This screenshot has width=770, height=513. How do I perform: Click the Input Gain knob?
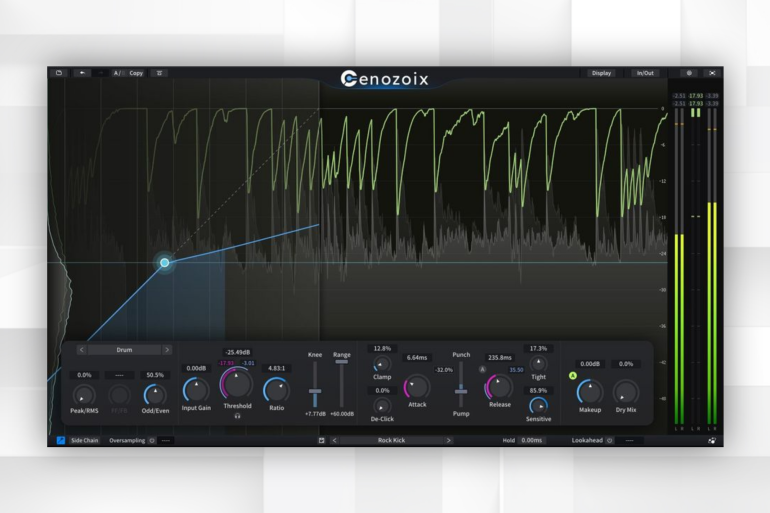coord(196,391)
